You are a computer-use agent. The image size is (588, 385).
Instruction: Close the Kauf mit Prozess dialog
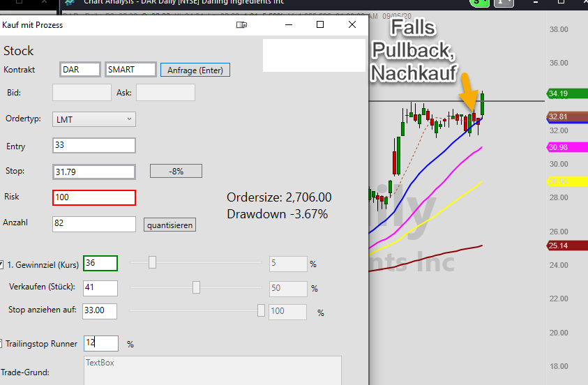[352, 24]
